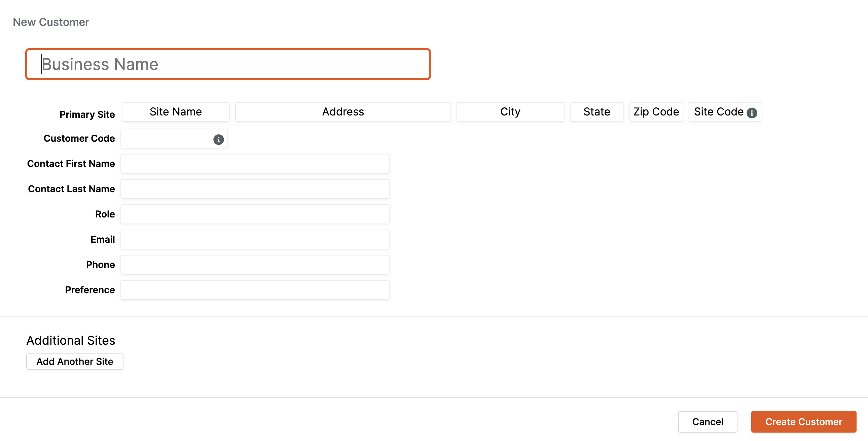
Task: Click the Phone label
Action: click(x=100, y=265)
